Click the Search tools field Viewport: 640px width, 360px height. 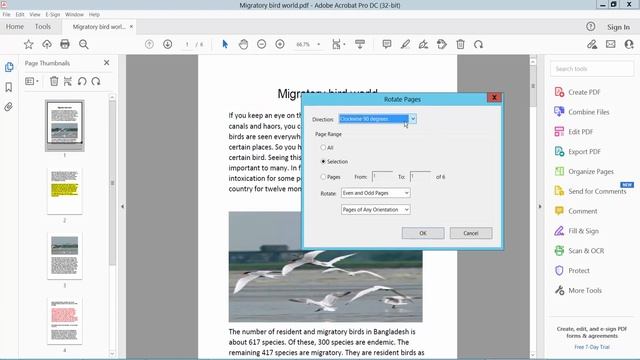592,69
